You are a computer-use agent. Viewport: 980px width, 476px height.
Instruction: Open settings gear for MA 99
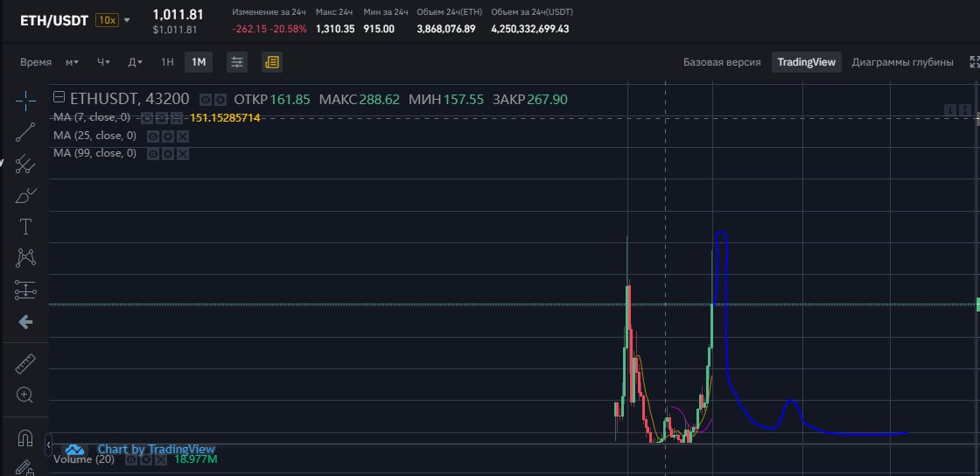(167, 154)
